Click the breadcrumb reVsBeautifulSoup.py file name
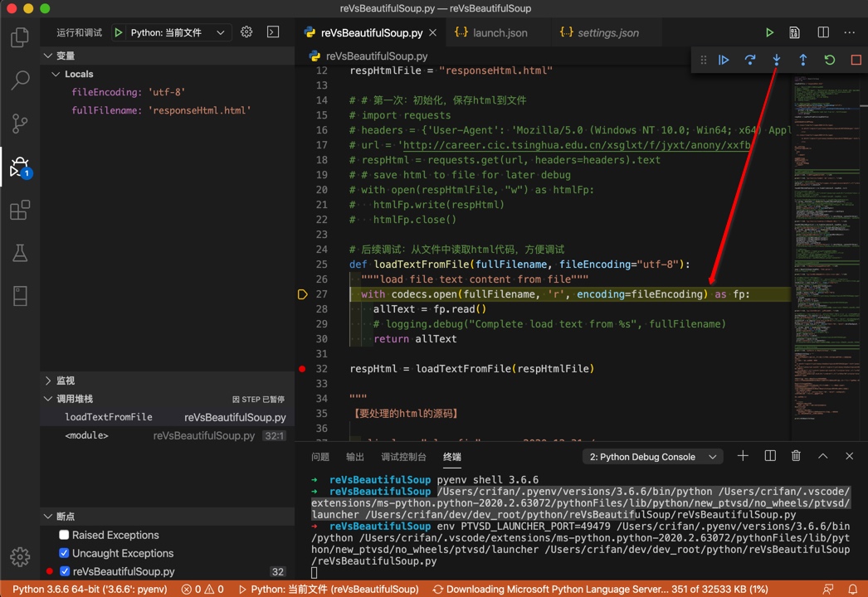The image size is (868, 597). coord(377,56)
